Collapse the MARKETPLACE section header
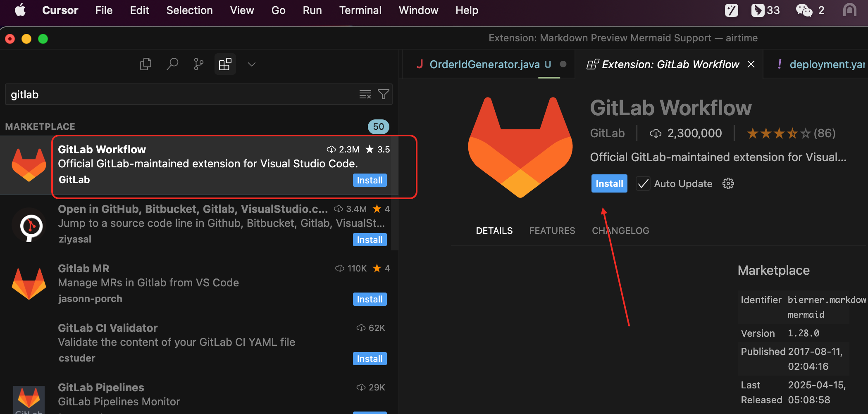Image resolution: width=868 pixels, height=414 pixels. (40, 126)
